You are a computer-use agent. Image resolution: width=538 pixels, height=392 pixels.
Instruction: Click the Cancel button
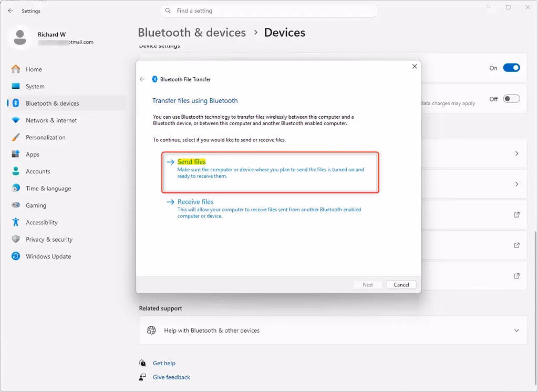pos(401,285)
